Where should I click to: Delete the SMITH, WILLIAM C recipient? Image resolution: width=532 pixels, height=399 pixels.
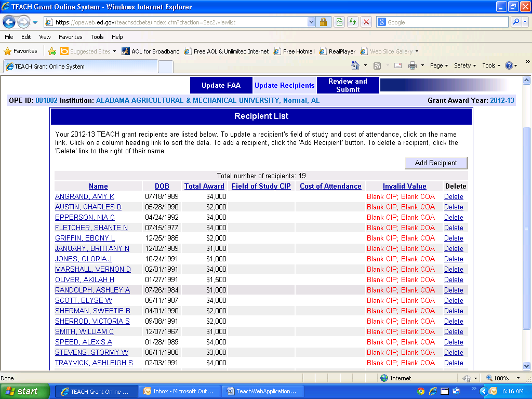pyautogui.click(x=454, y=331)
